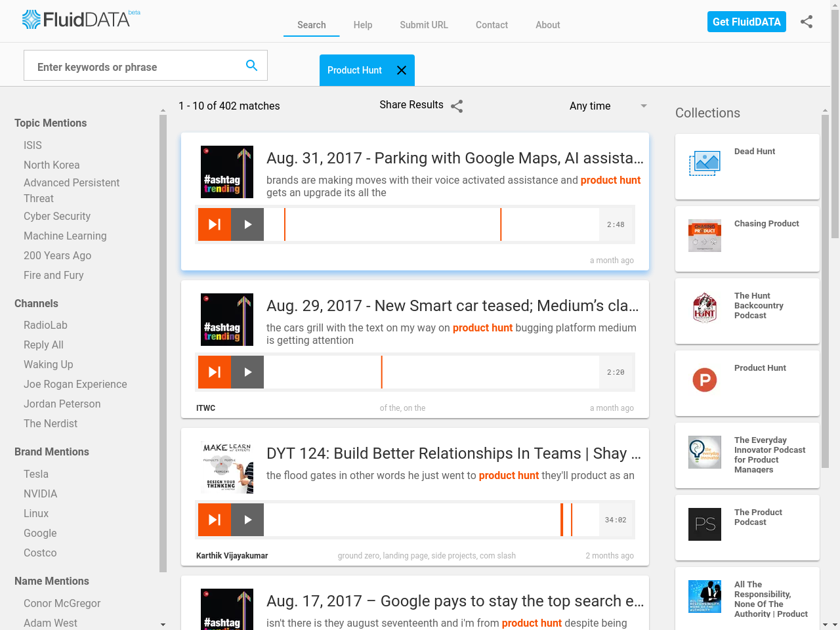Open the Chasing Product collection title

[x=766, y=224]
